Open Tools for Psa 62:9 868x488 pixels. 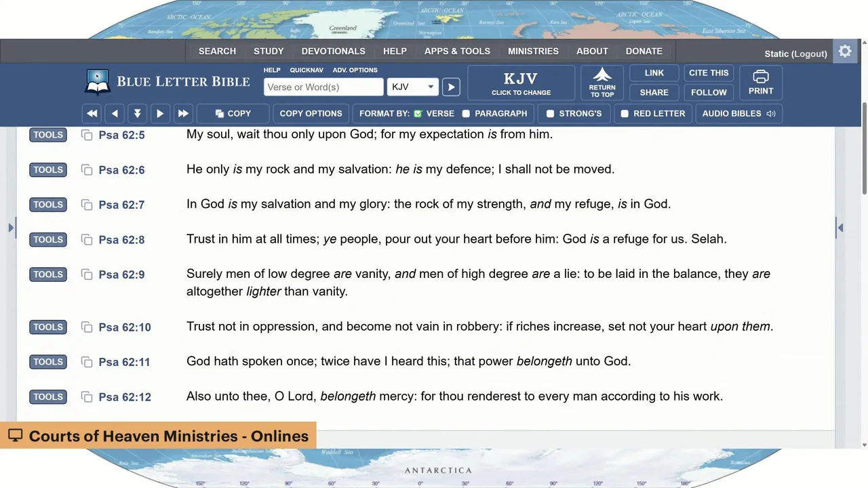point(48,274)
